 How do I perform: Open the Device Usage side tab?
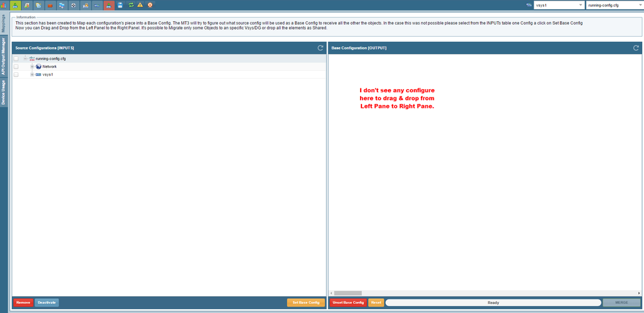pyautogui.click(x=4, y=92)
